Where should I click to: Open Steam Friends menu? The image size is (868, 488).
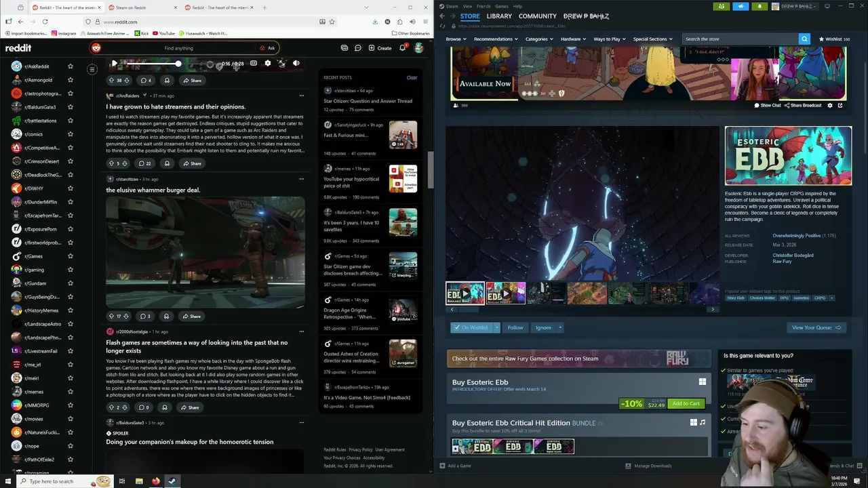pos(484,6)
